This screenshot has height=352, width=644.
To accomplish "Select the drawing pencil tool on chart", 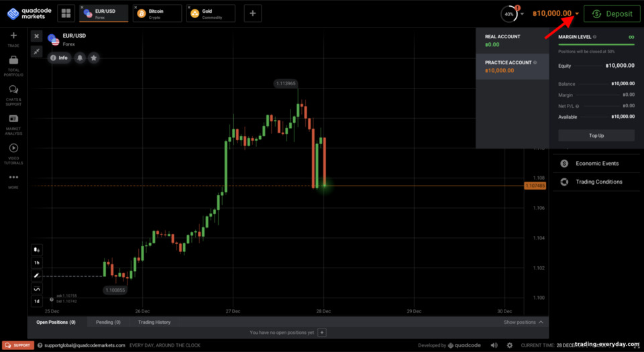I will (x=36, y=276).
